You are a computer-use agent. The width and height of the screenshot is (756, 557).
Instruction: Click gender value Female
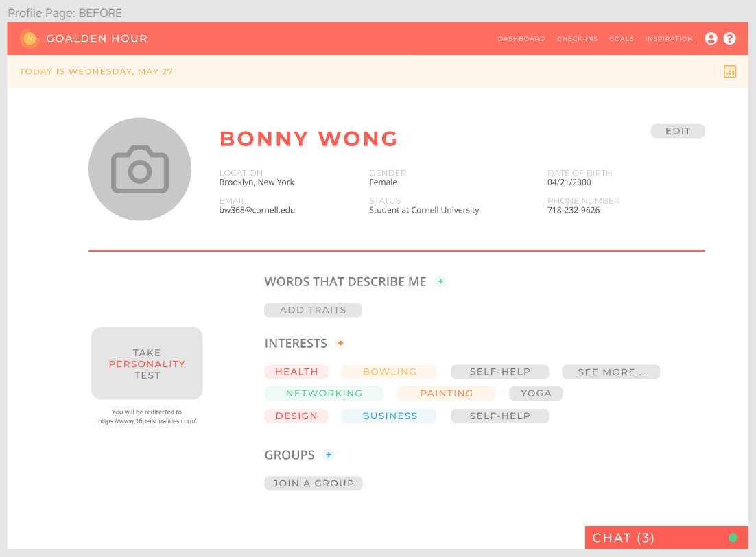pyautogui.click(x=383, y=182)
